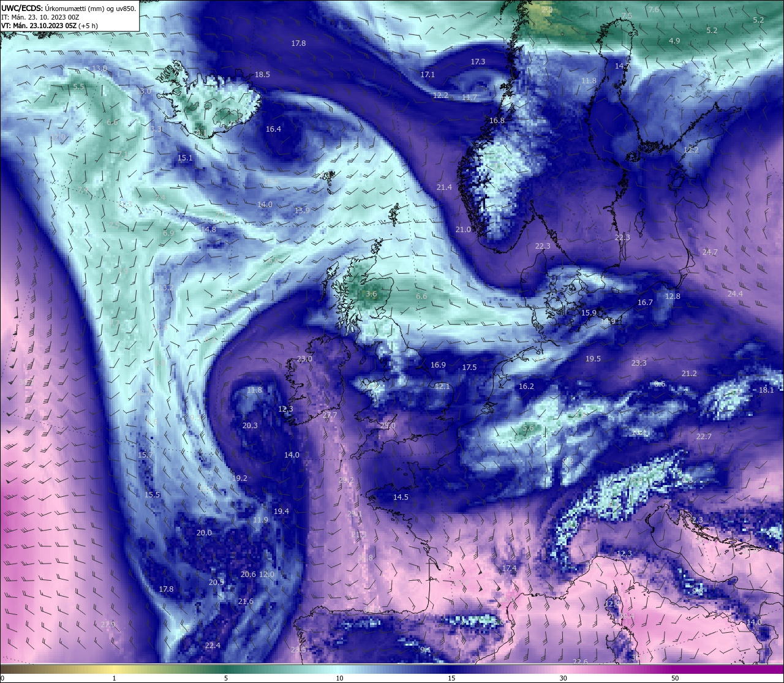Click the 22.7 value over the Carpathian region
Image resolution: width=784 pixels, height=683 pixels.
click(704, 436)
